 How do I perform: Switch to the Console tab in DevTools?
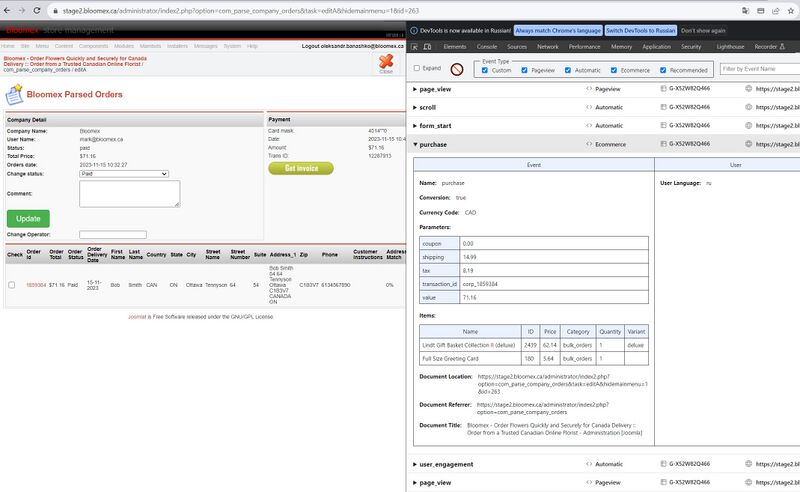tap(487, 46)
